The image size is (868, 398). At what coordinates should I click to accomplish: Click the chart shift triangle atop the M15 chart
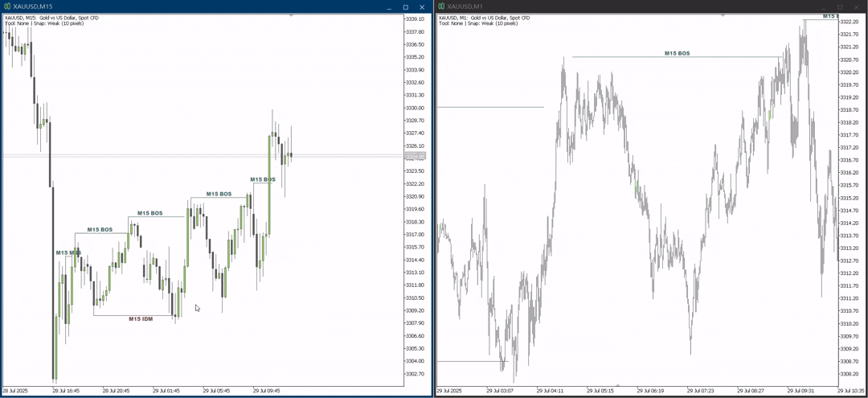(291, 15)
